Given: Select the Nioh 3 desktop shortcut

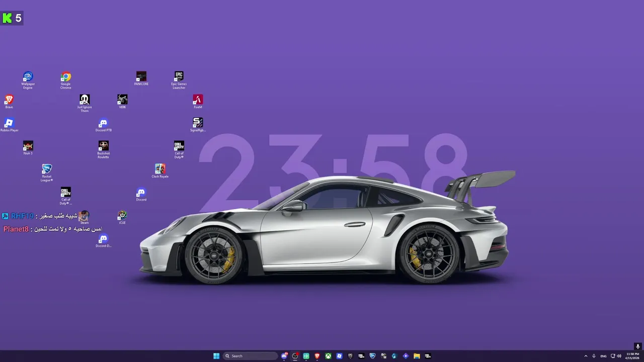Looking at the screenshot, I should pyautogui.click(x=28, y=148).
